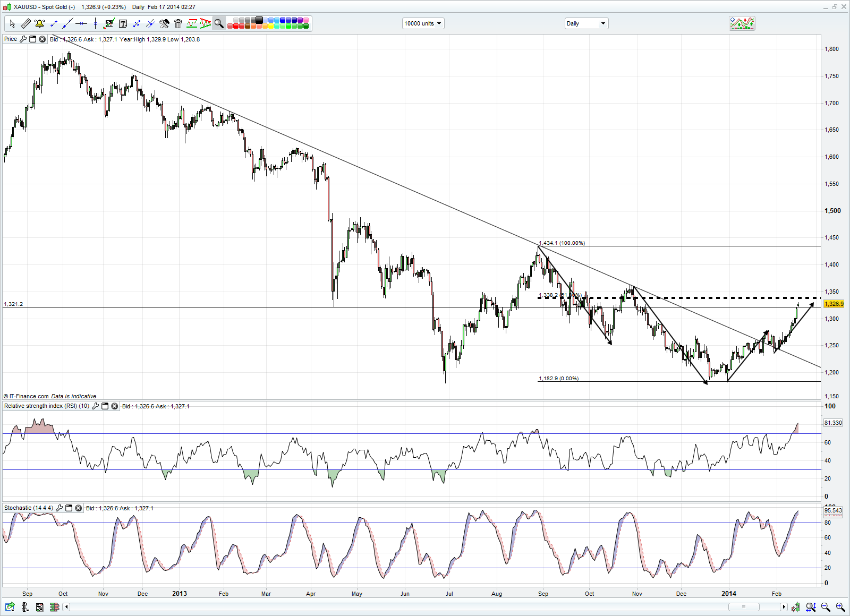Screen dimensions: 850x616
Task: Click the Stochastic (14 4 4) label
Action: coord(28,508)
